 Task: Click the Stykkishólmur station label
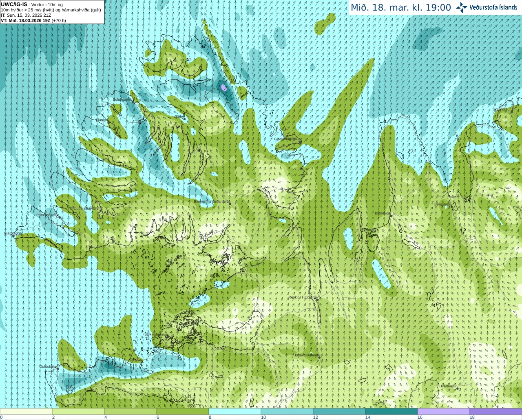[x=156, y=334]
